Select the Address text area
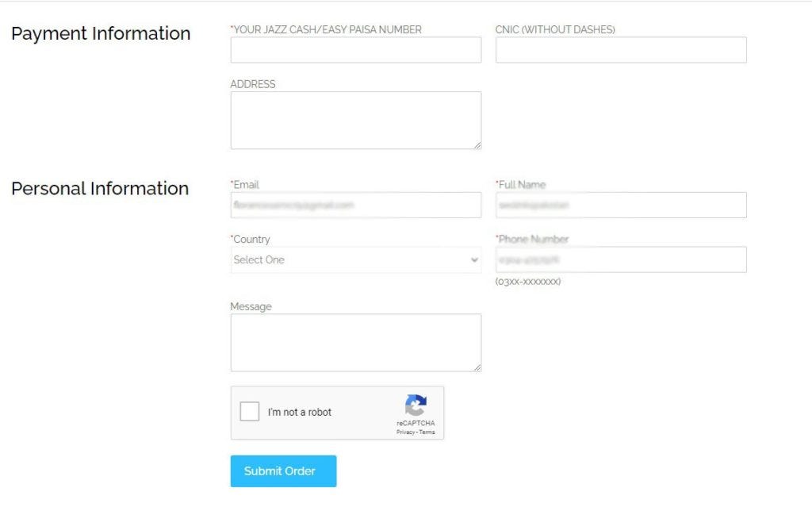 pyautogui.click(x=356, y=121)
